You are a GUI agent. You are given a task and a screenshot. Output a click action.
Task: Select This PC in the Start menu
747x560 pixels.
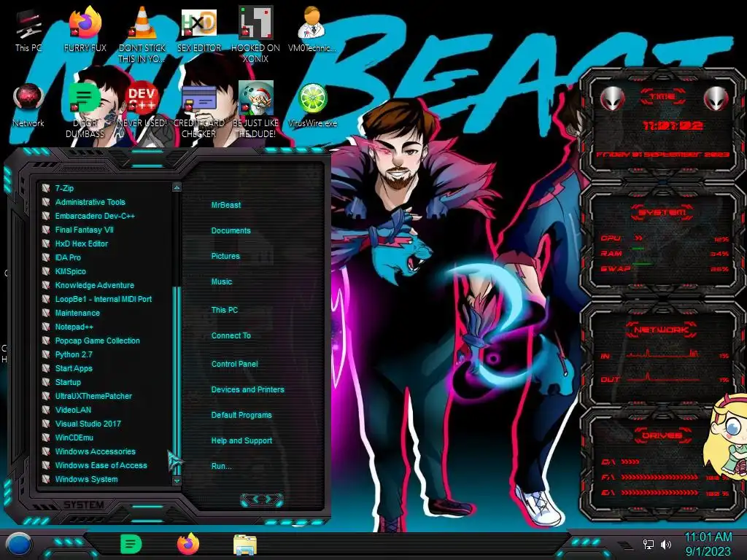pos(225,310)
